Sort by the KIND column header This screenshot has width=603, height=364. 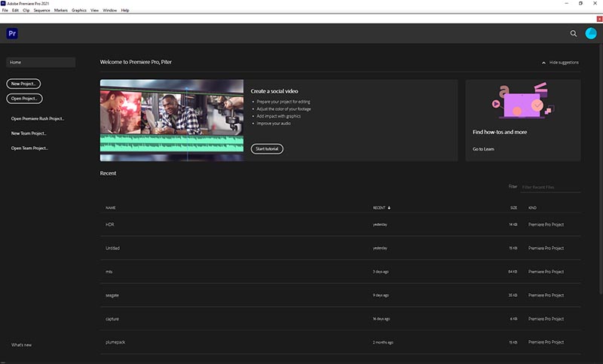click(532, 208)
